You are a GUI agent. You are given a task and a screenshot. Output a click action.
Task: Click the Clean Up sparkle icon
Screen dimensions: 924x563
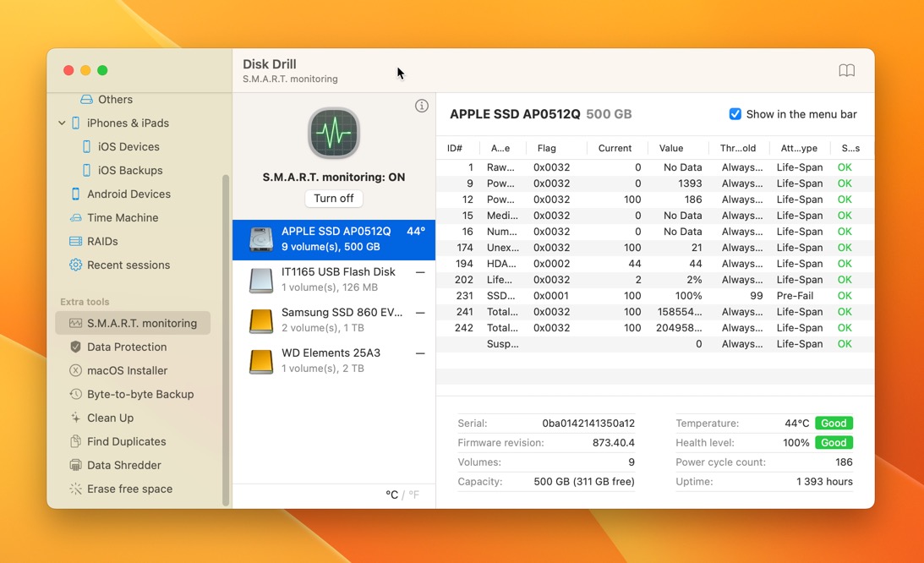[x=75, y=418]
